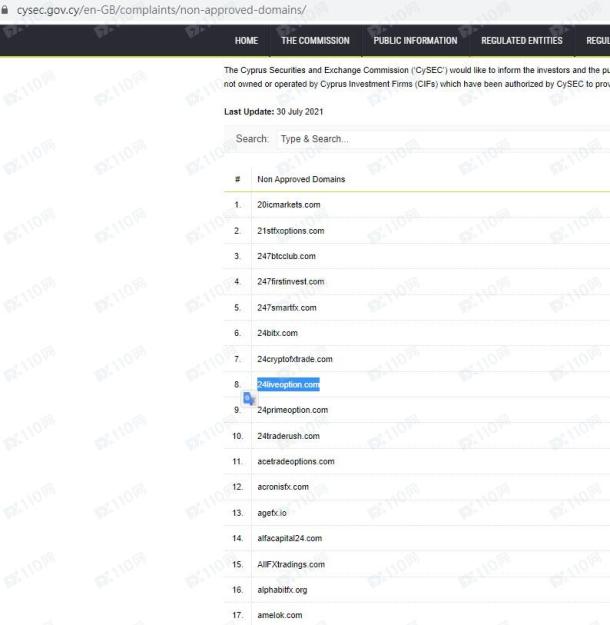Screen dimensions: 610x625
Task: Select 247smartfx.com entry
Action: coord(287,308)
